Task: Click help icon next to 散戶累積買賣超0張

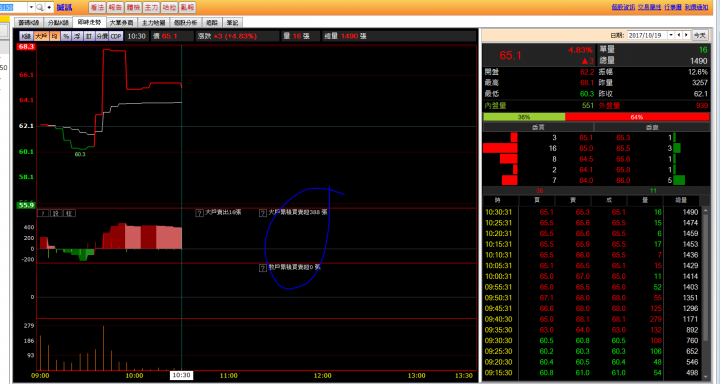Action: pyautogui.click(x=263, y=268)
